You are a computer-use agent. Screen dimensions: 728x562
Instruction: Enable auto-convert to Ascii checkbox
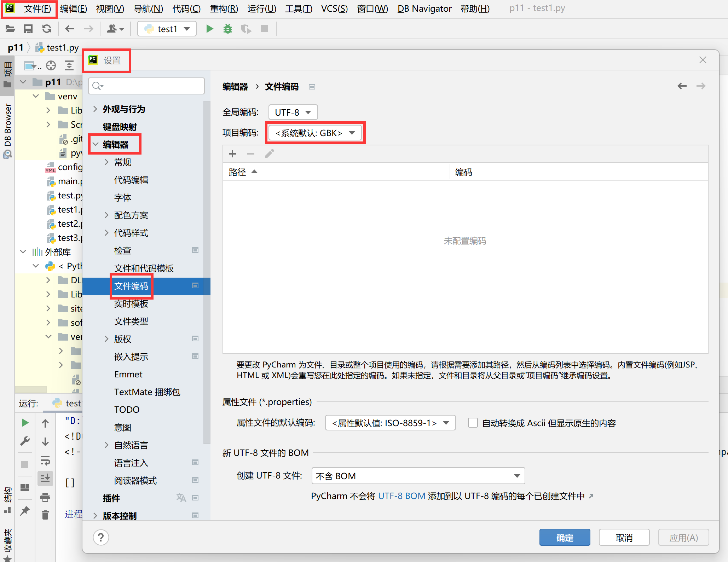click(473, 423)
